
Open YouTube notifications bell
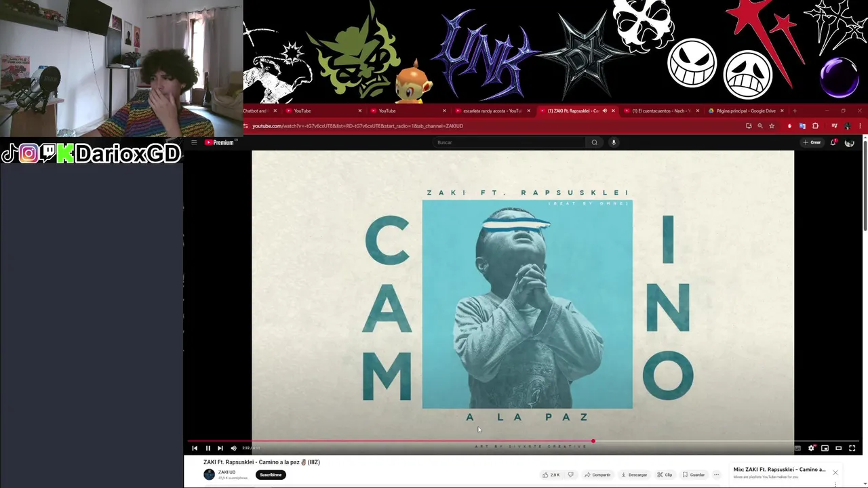(833, 142)
